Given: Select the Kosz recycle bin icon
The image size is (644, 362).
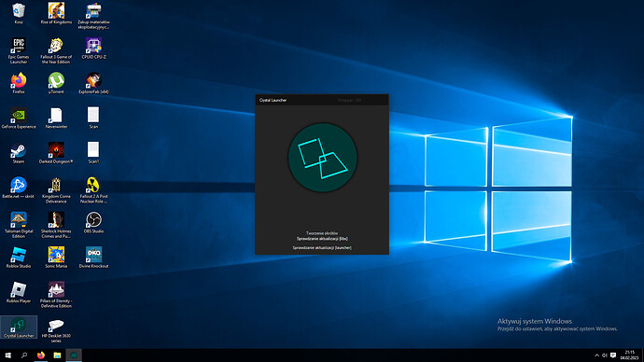Looking at the screenshot, I should [x=19, y=13].
